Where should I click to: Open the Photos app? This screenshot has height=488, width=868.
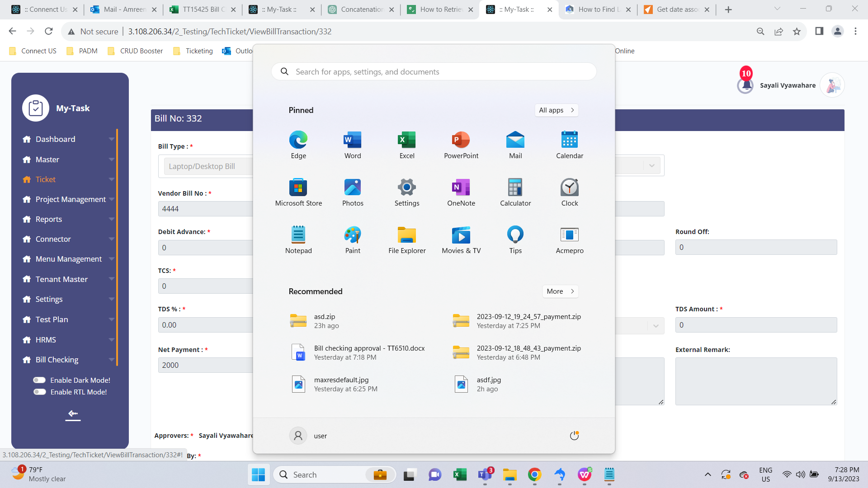coord(353,192)
